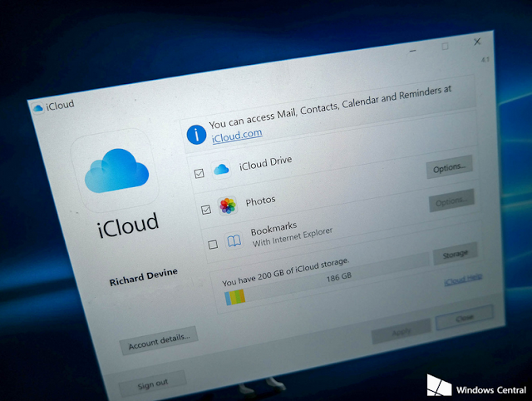Open the Storage button
Viewport: 532px width, 401px height.
[456, 254]
